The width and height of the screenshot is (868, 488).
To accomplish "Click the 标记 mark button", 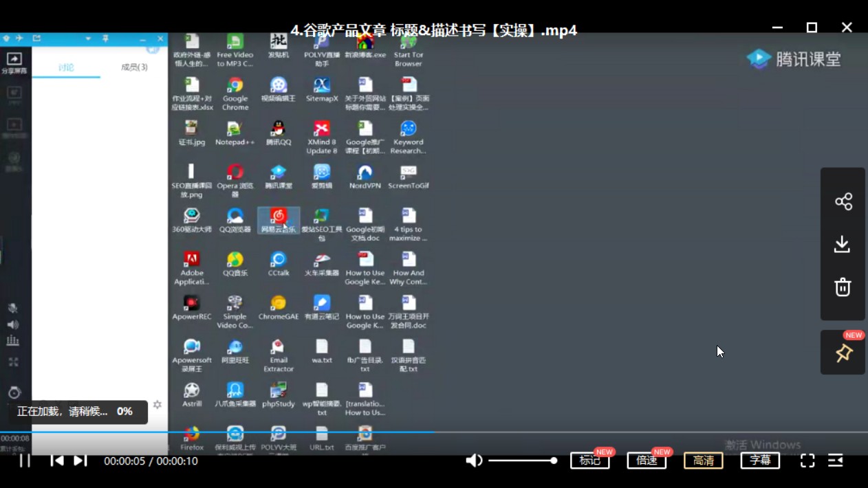I will click(589, 461).
